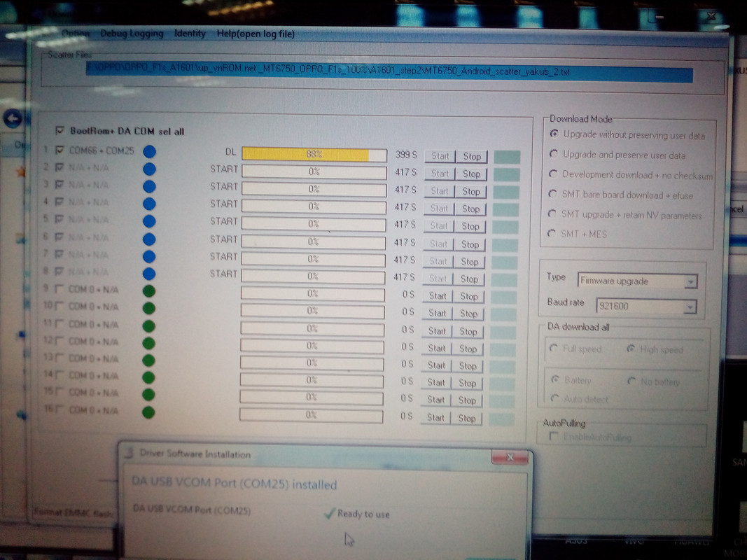Click Start for port row 1
This screenshot has height=560, width=747.
(x=440, y=155)
